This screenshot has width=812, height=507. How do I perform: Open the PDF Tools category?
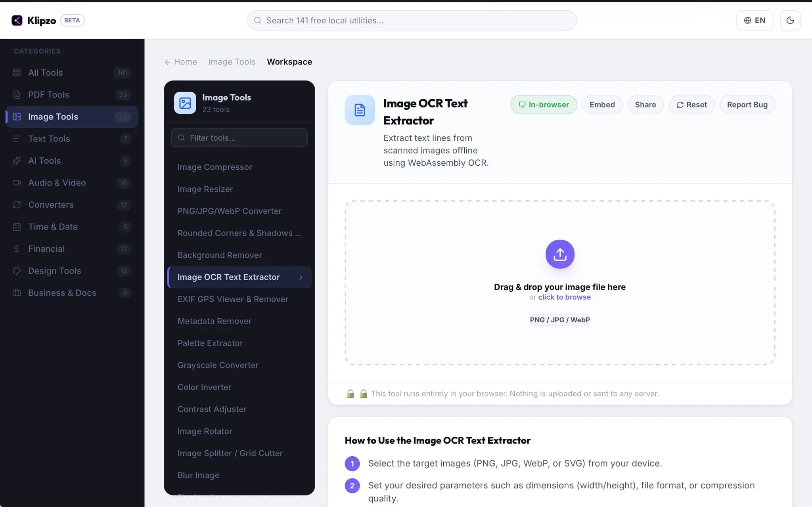coord(72,95)
